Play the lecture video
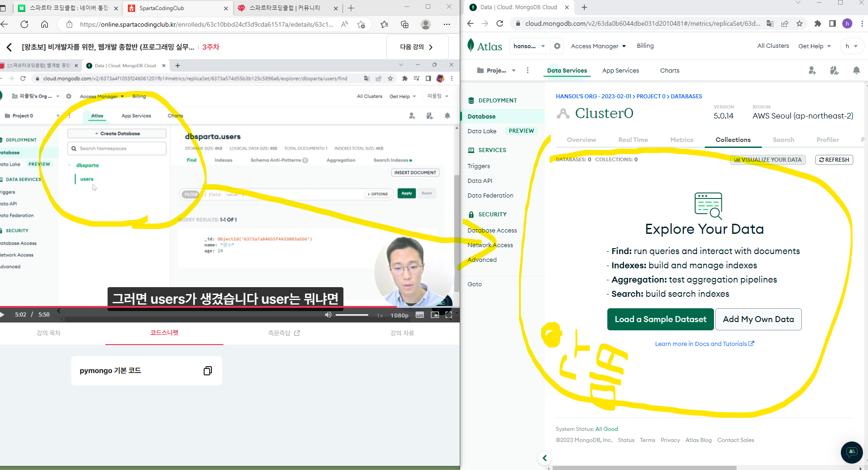868x470 pixels. pyautogui.click(x=2, y=315)
